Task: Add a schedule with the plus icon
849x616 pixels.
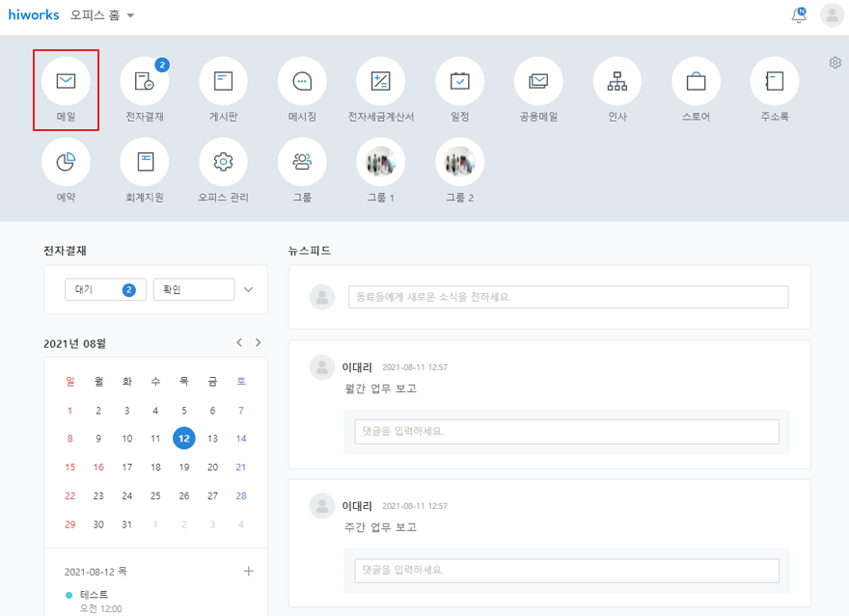Action: (x=249, y=571)
